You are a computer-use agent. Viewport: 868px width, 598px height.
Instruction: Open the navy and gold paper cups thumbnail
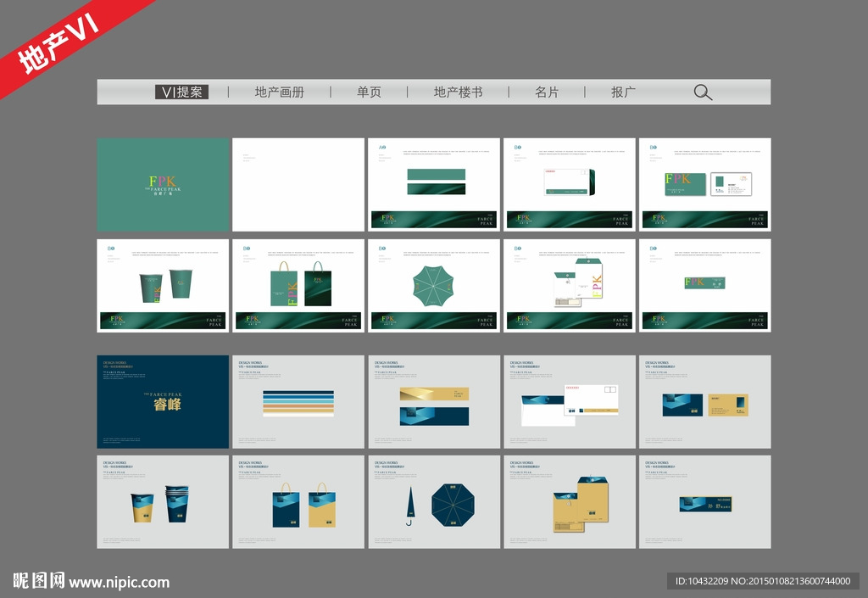163,502
